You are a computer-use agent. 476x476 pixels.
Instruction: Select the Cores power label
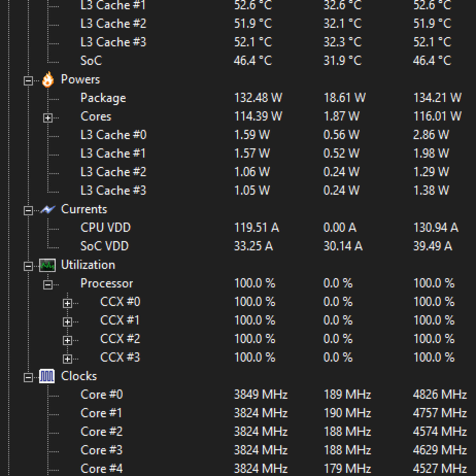pos(96,116)
